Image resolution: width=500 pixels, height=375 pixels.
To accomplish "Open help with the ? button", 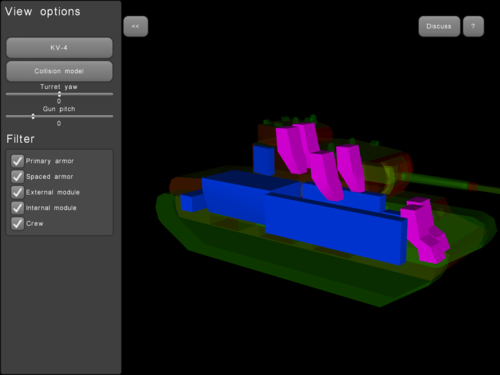I will 473,26.
